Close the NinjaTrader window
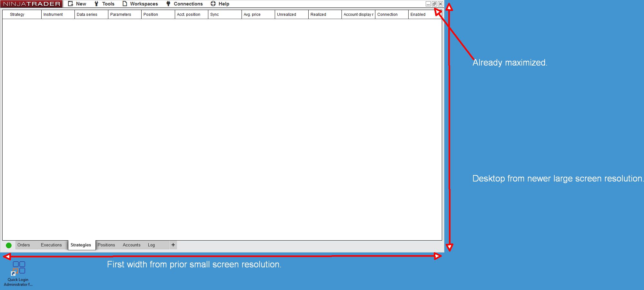Screen dimensions: 644x290 441,4
